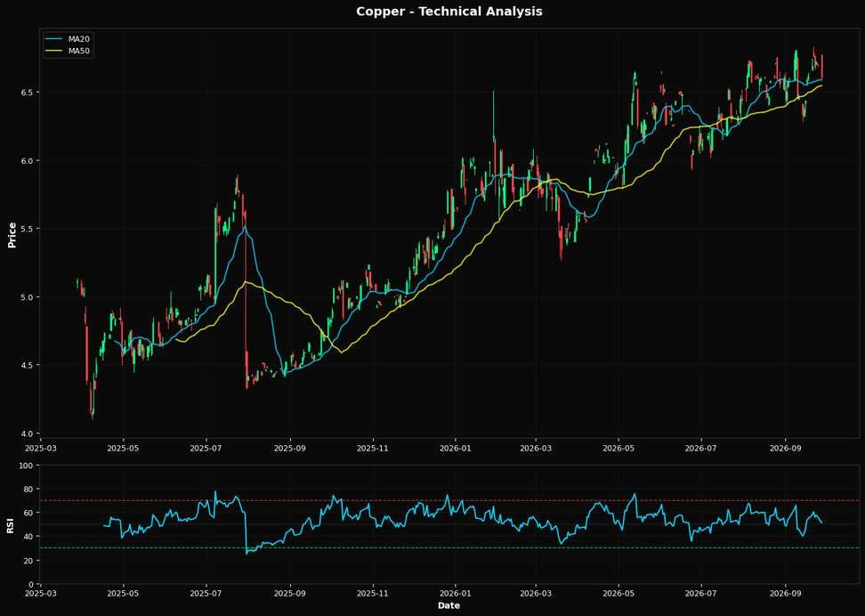Screen dimensions: 865x616
Task: Click 2026-03 date under the price chart
Action: (x=535, y=449)
